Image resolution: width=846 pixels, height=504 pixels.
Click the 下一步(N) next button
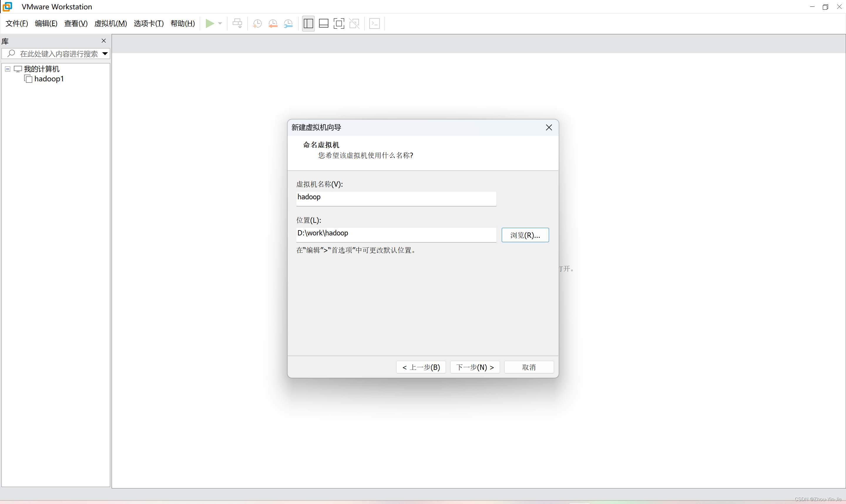click(475, 367)
